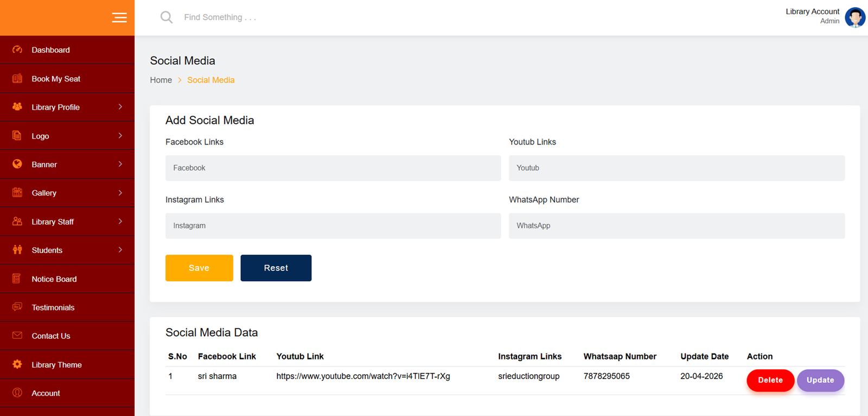Click the Banner globe icon
868x416 pixels.
(x=17, y=164)
